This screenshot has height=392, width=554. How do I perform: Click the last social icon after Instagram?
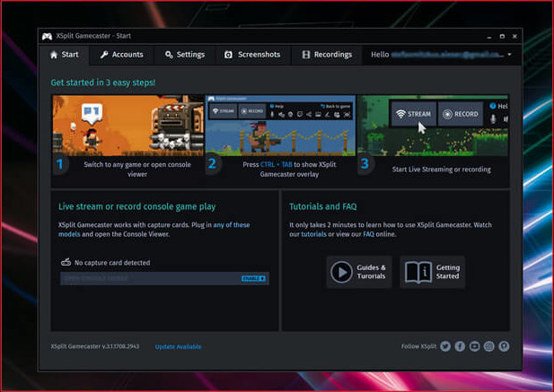pyautogui.click(x=505, y=346)
